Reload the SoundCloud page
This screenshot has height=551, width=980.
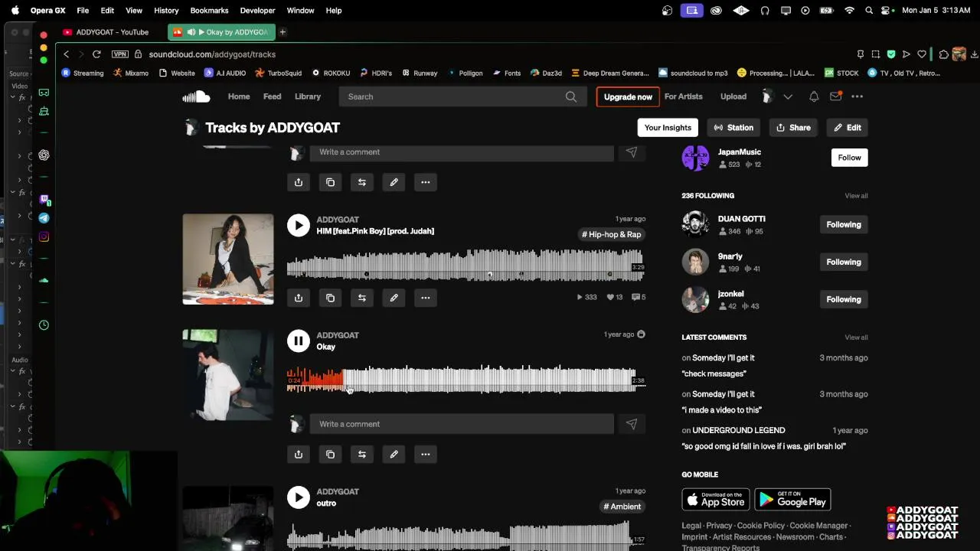pos(96,54)
